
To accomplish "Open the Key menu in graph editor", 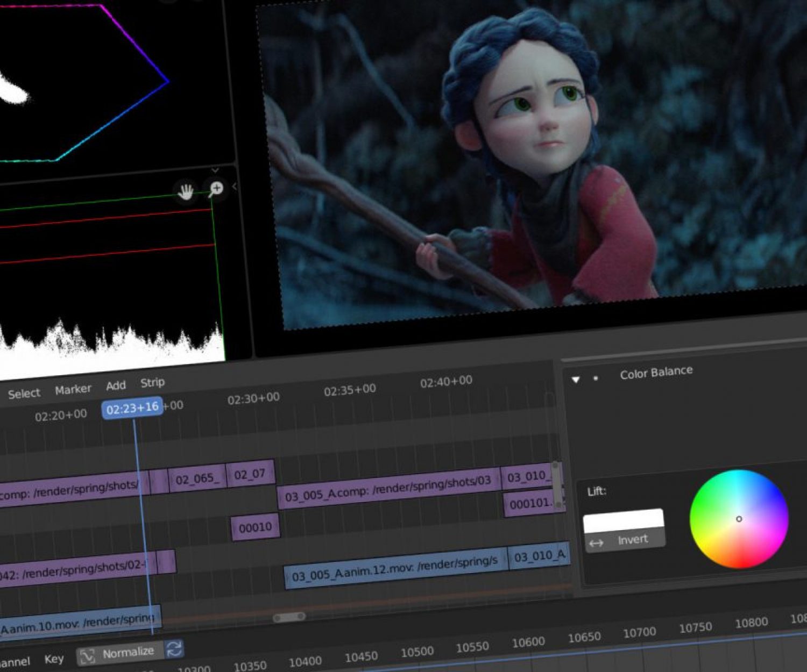I will click(x=54, y=659).
